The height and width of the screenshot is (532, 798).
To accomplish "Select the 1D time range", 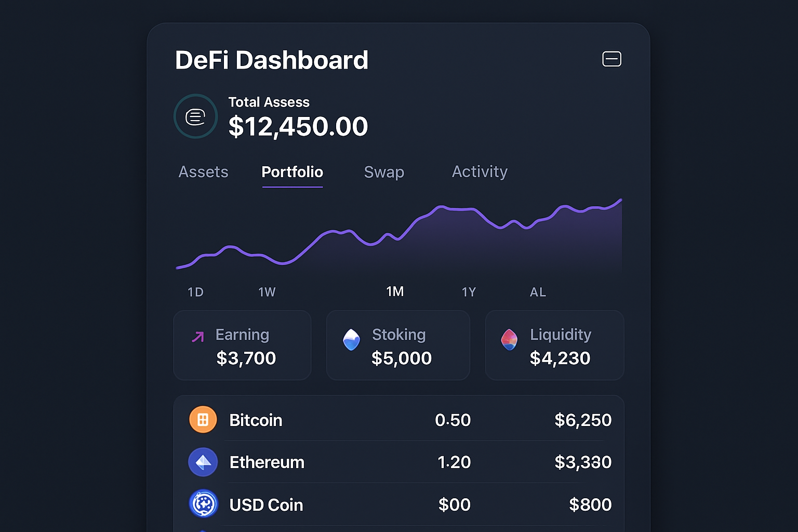I will (195, 292).
